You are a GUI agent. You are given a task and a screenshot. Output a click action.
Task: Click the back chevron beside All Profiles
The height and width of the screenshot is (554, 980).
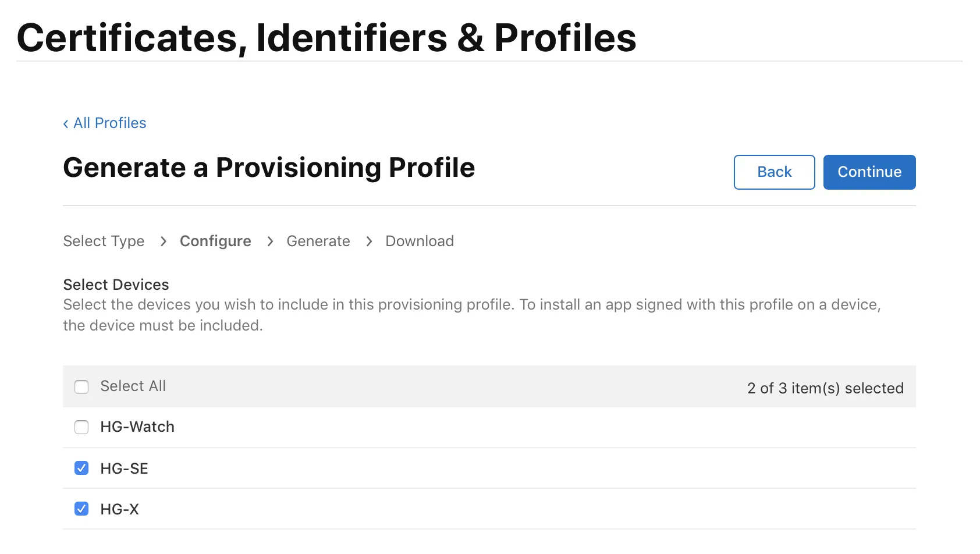[x=66, y=123]
